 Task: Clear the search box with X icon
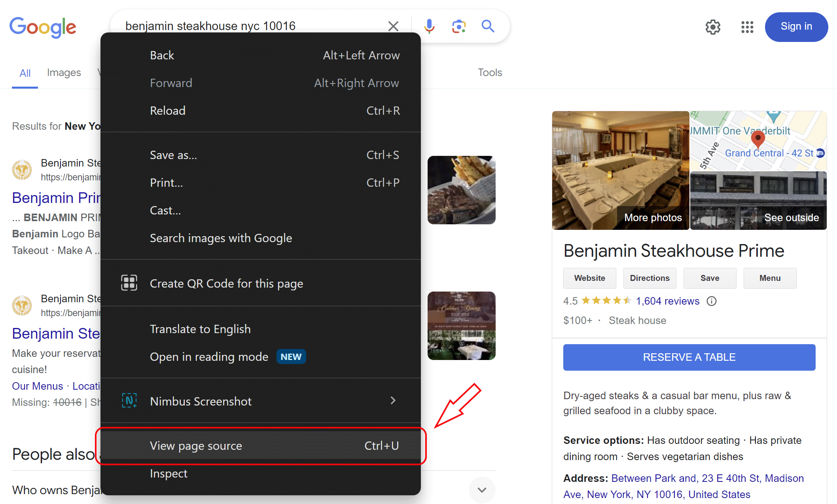point(393,27)
